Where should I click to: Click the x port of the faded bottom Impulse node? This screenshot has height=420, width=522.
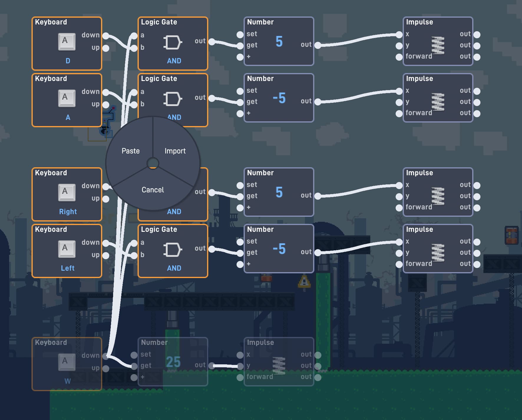click(240, 355)
